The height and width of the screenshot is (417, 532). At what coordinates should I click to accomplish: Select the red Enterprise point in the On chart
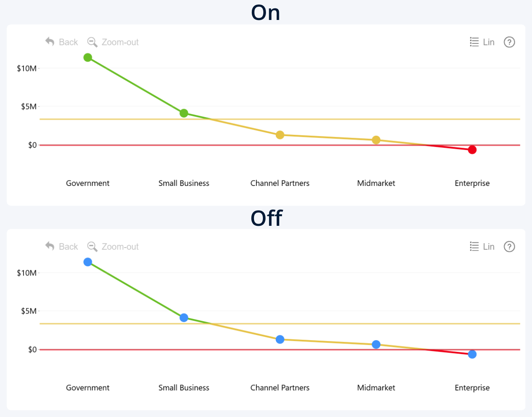(x=472, y=150)
